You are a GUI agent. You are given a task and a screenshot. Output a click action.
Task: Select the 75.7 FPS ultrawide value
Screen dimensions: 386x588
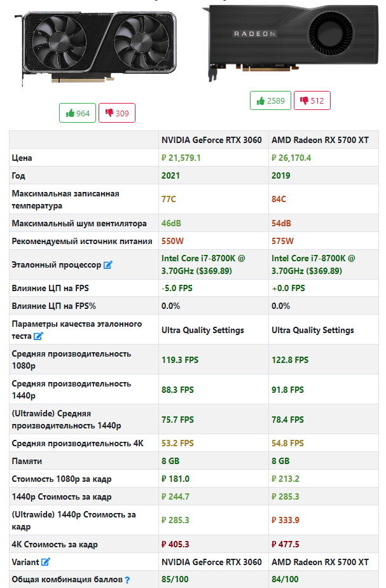tap(177, 420)
